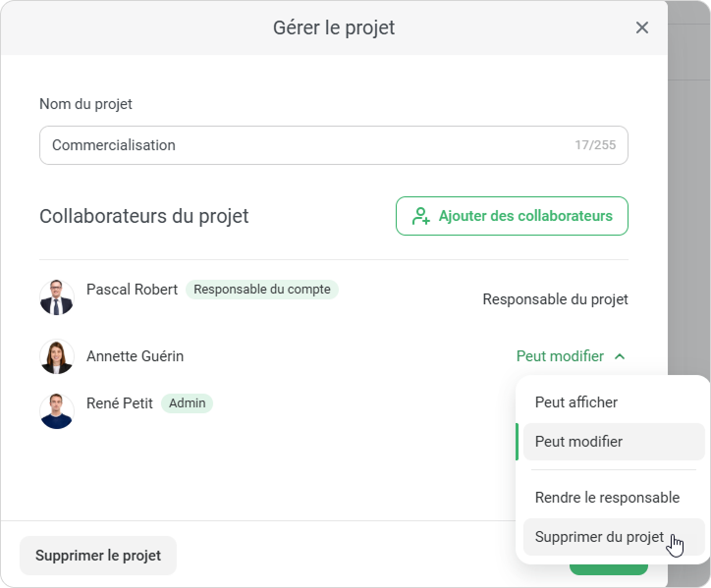Click René Petit's avatar photo
The height and width of the screenshot is (588, 711).
coord(57,411)
